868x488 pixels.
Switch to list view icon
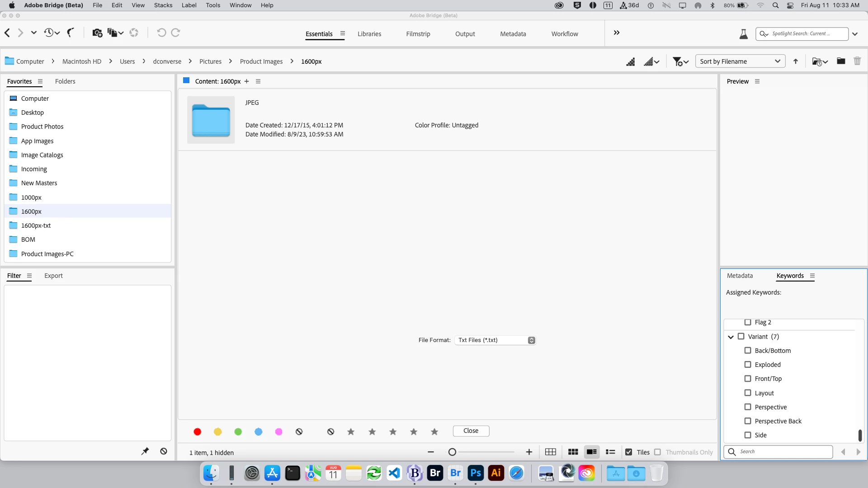tap(610, 452)
